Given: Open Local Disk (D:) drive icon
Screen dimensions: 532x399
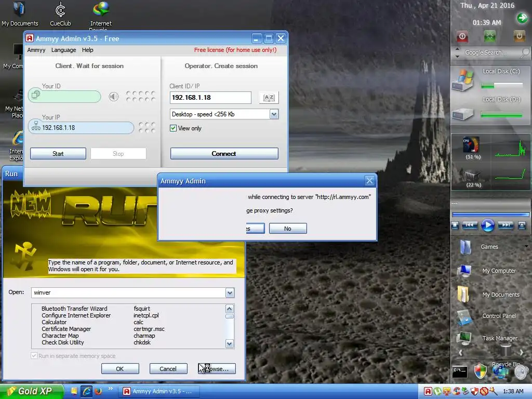Looking at the screenshot, I should click(x=463, y=113).
